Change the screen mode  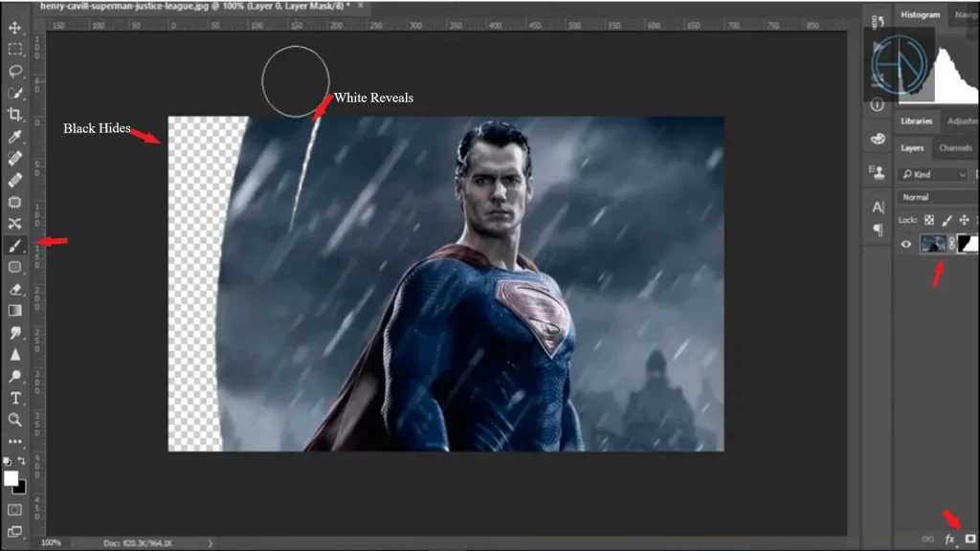point(15,532)
